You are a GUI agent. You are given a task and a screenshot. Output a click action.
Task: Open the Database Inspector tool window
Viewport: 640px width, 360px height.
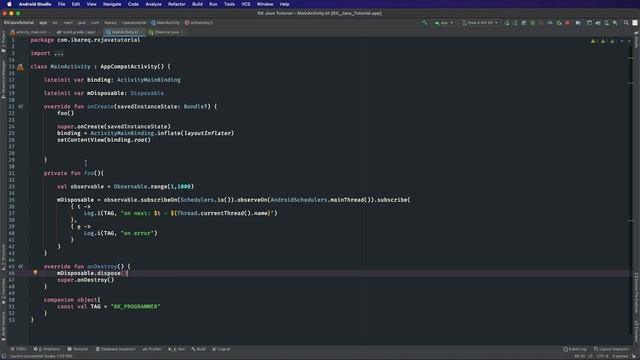tap(116, 349)
